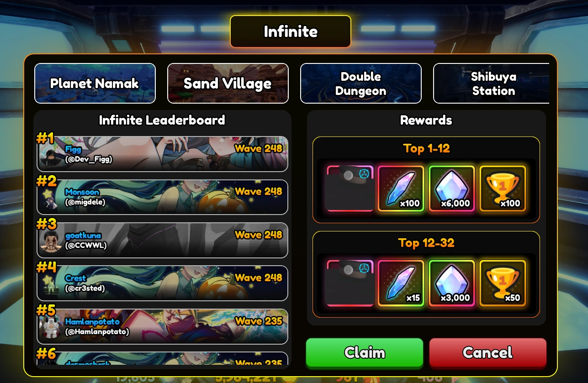Click the x100 trophy reward icon

point(503,189)
